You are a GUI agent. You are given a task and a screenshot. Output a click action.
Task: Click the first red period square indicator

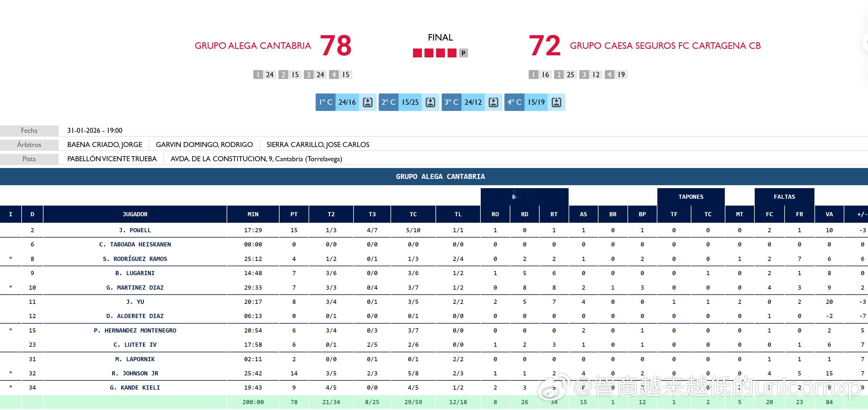tap(417, 53)
